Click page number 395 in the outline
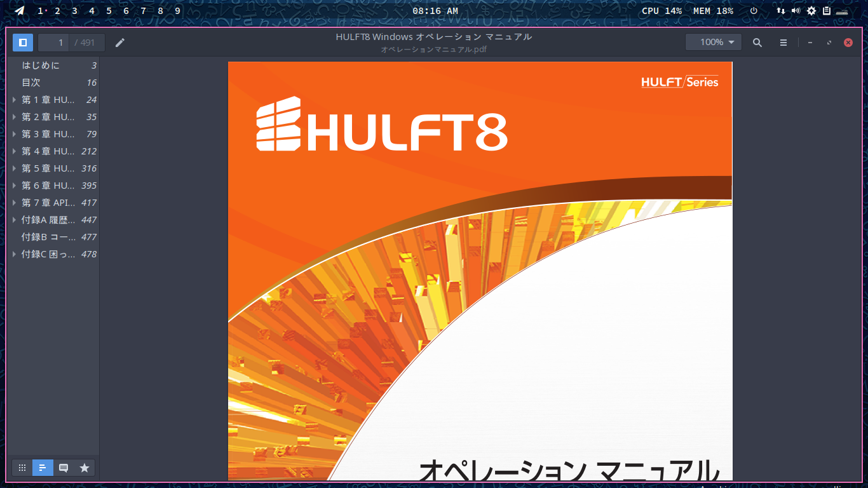 [89, 186]
